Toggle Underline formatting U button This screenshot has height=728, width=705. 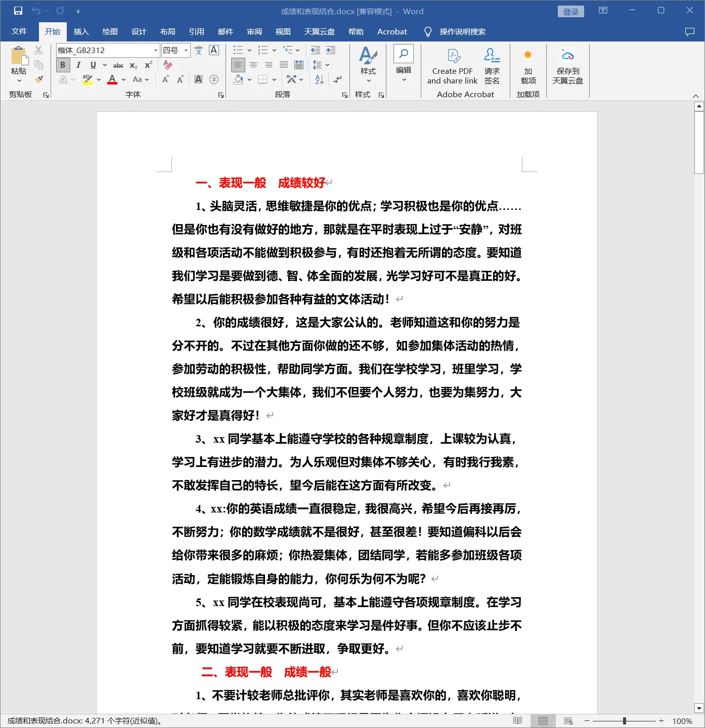click(93, 65)
